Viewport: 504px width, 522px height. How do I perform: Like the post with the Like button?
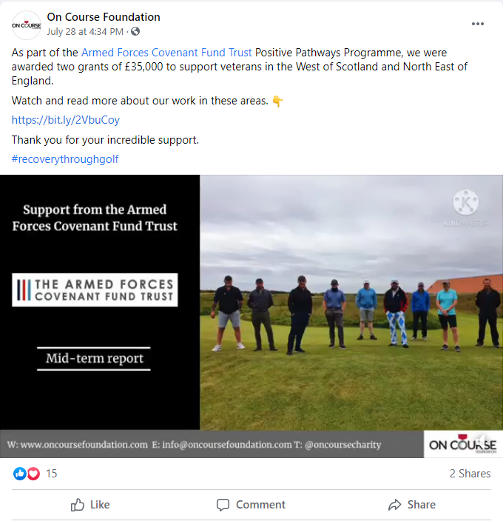point(90,505)
